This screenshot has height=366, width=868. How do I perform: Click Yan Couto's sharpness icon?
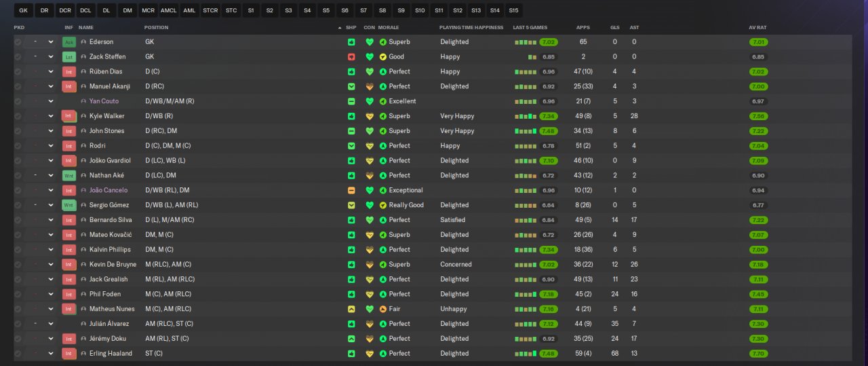(x=351, y=101)
